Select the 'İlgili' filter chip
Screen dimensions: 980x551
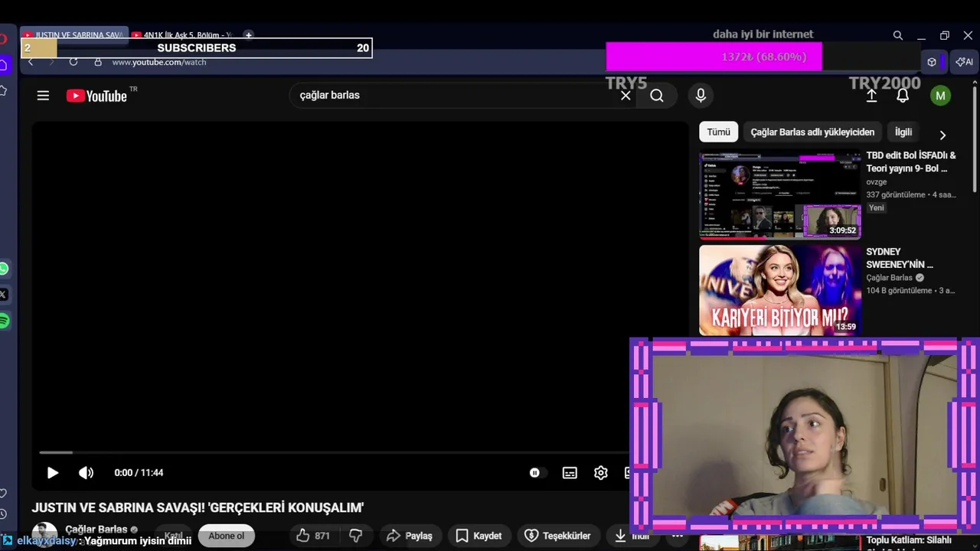coord(903,132)
